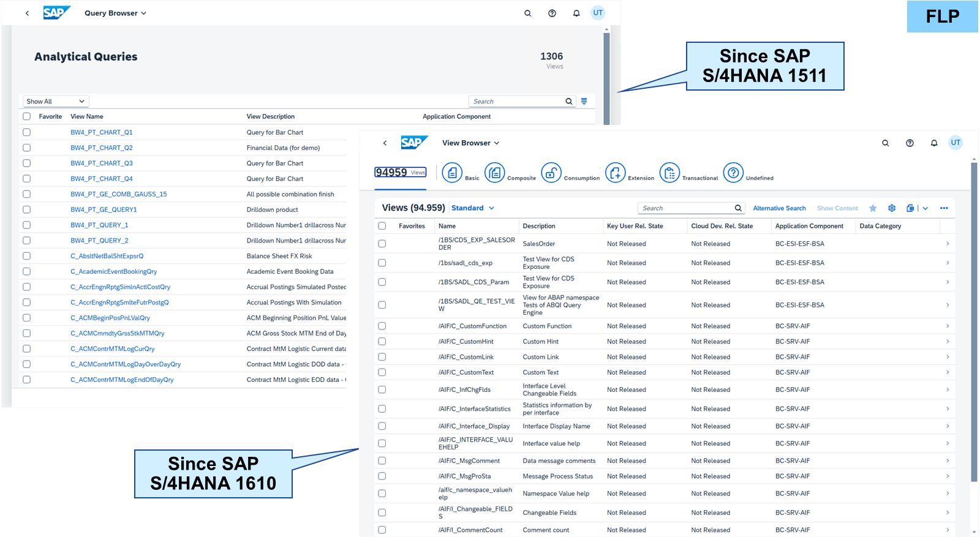Viewport: 980px width, 537px height.
Task: Open details chevron for /1BS/CDS_EXP_SALESORDER row
Action: click(948, 244)
